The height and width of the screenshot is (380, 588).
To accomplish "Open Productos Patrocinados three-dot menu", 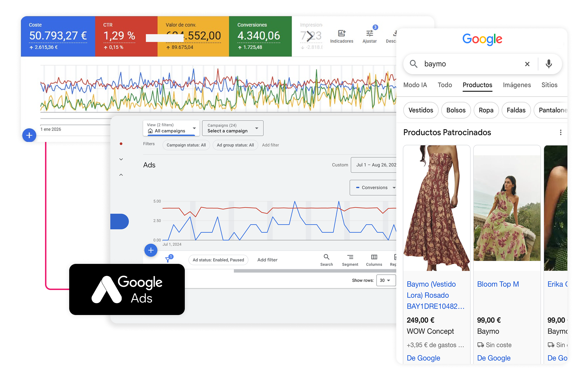I will 561,132.
